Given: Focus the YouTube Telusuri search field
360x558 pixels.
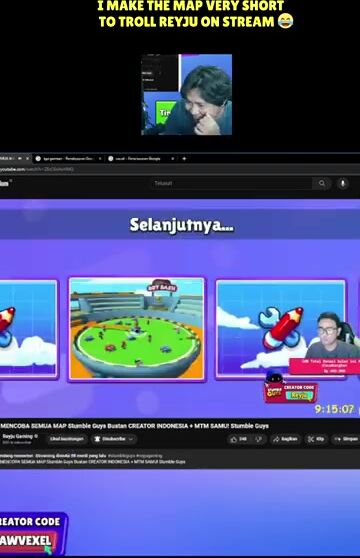Looking at the screenshot, I should pyautogui.click(x=231, y=183).
